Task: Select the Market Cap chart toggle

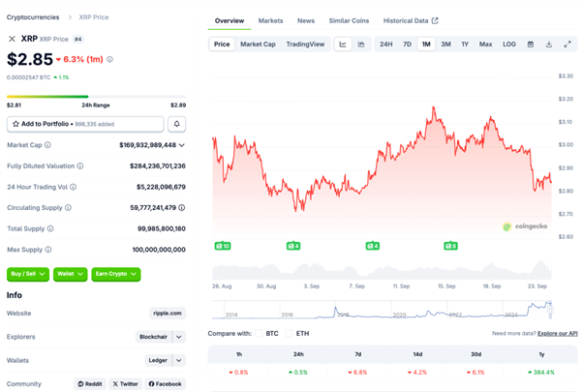Action: click(x=258, y=45)
